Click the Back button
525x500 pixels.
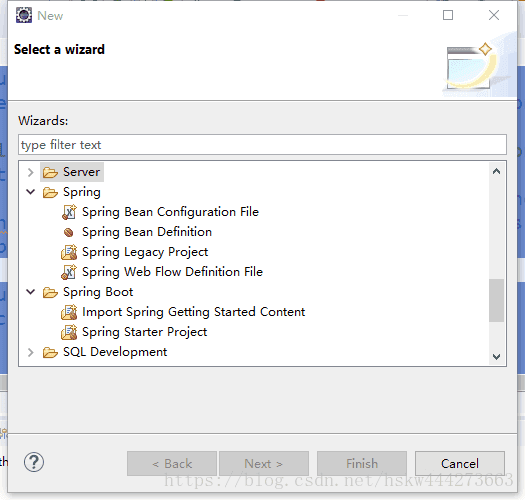pyautogui.click(x=172, y=463)
